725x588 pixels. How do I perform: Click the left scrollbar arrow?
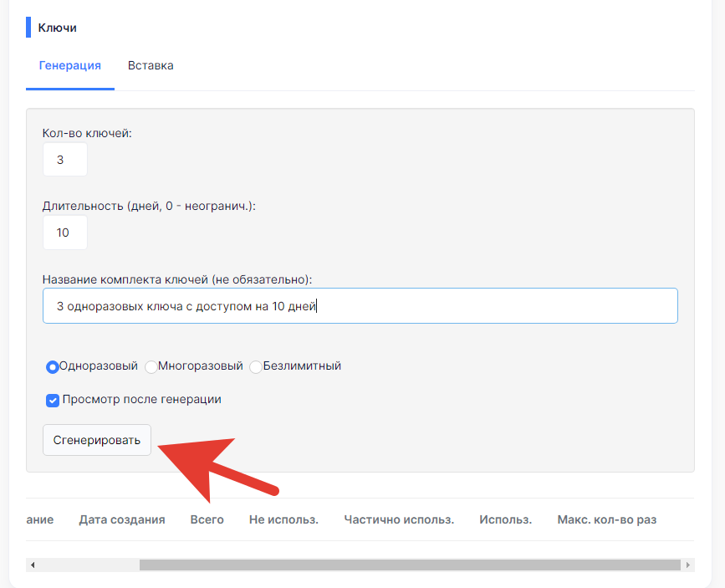33,565
